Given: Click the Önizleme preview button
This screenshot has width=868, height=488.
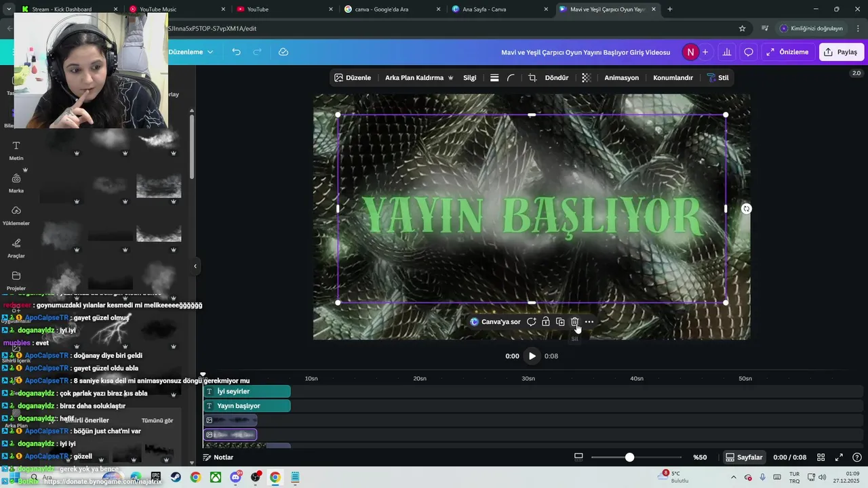Looking at the screenshot, I should 788,52.
